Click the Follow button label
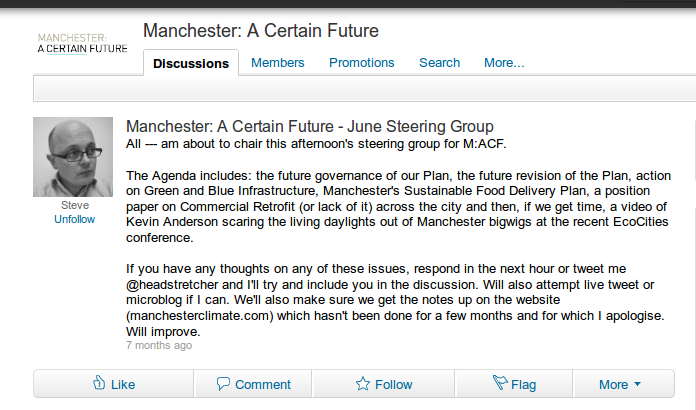The height and width of the screenshot is (410, 696). coord(393,384)
